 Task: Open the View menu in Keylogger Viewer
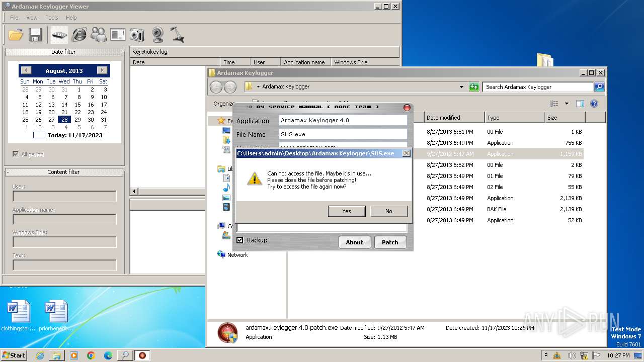tap(32, 18)
